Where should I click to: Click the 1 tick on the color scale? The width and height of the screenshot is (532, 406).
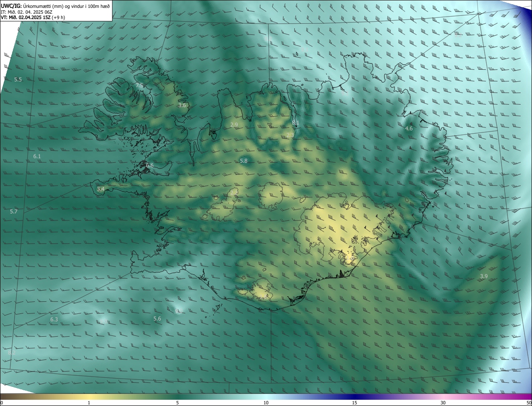coord(89,403)
